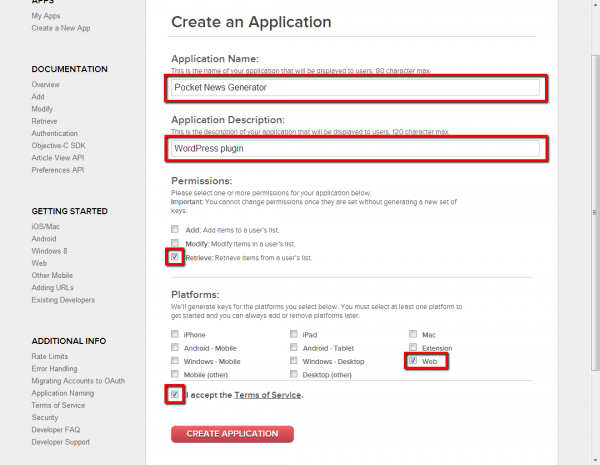Toggle the accept Terms of Service checkbox
This screenshot has width=600, height=465.
pyautogui.click(x=175, y=394)
